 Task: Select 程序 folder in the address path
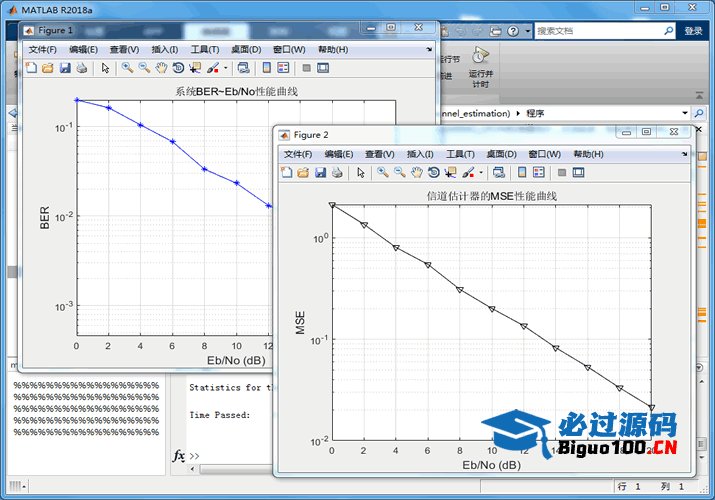point(535,113)
